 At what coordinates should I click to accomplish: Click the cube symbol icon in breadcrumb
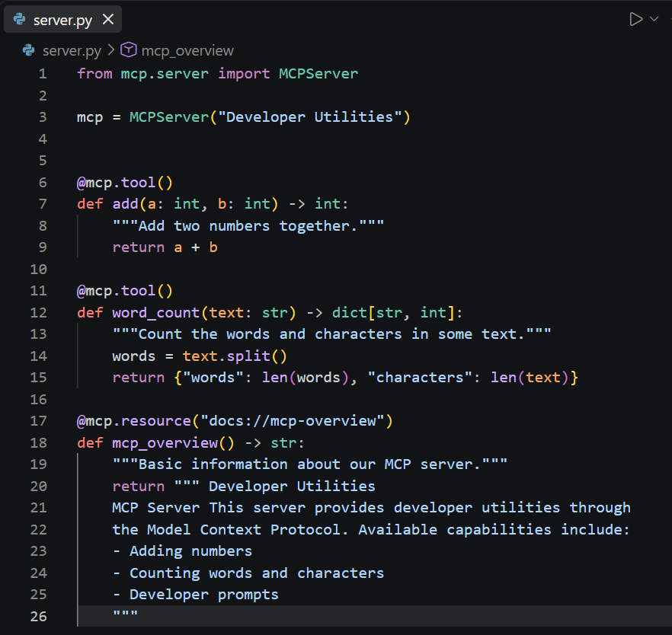(x=129, y=50)
